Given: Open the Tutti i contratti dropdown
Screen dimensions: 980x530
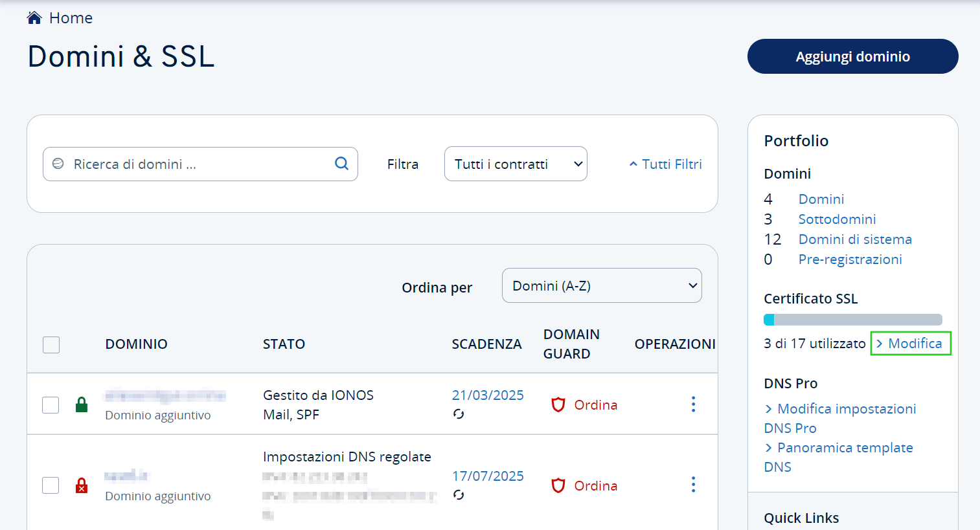Looking at the screenshot, I should coord(516,164).
